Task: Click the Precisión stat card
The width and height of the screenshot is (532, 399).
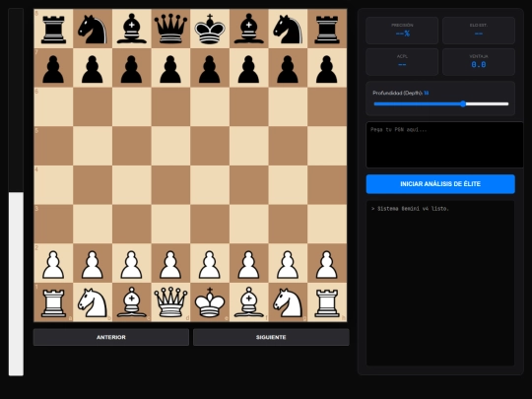Action: (402, 31)
